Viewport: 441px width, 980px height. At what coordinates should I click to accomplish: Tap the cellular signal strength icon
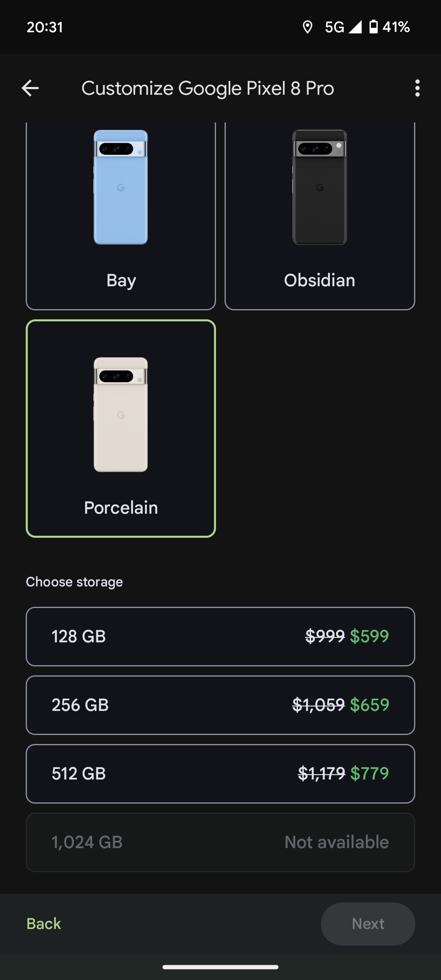355,27
